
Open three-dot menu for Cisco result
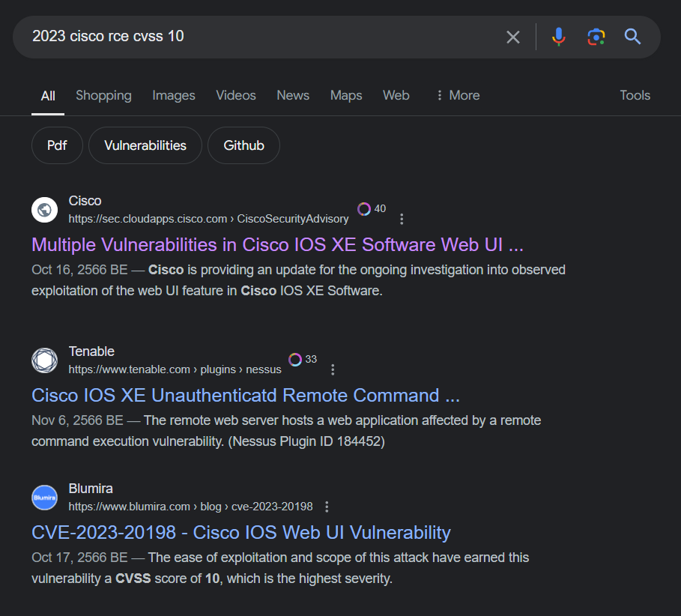(x=402, y=219)
